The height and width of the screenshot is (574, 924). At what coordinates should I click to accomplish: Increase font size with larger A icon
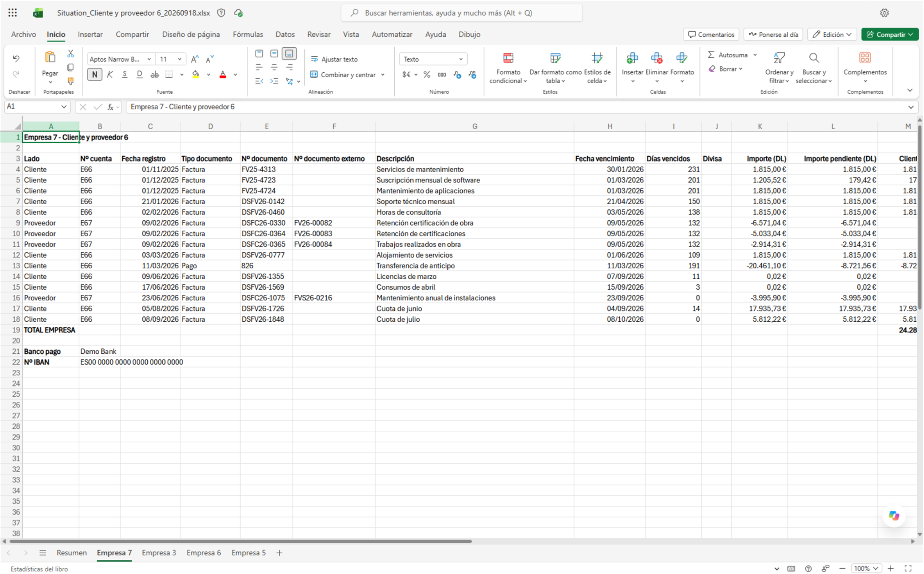[x=195, y=59]
